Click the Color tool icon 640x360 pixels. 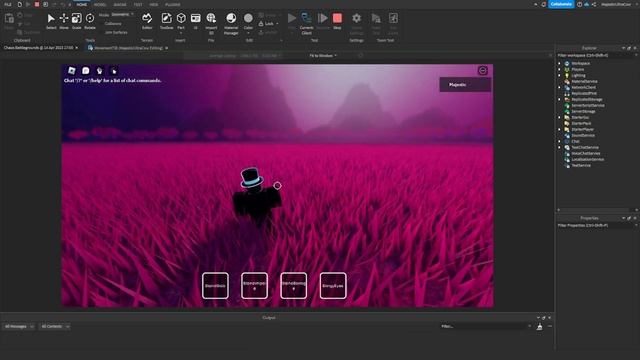248,18
